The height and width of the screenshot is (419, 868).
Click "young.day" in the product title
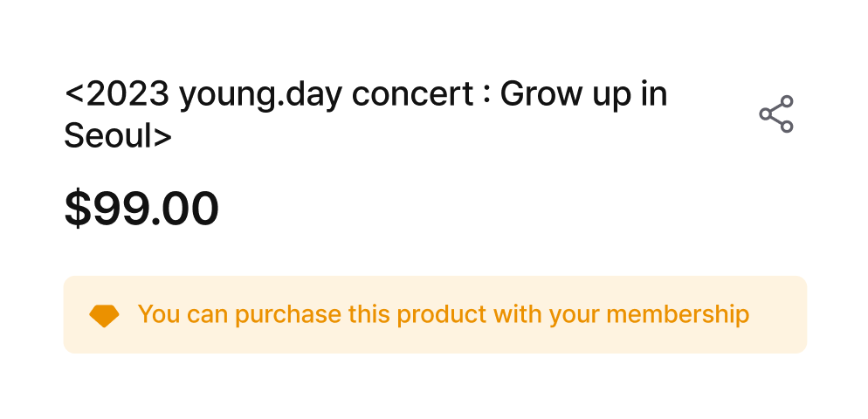pyautogui.click(x=261, y=96)
